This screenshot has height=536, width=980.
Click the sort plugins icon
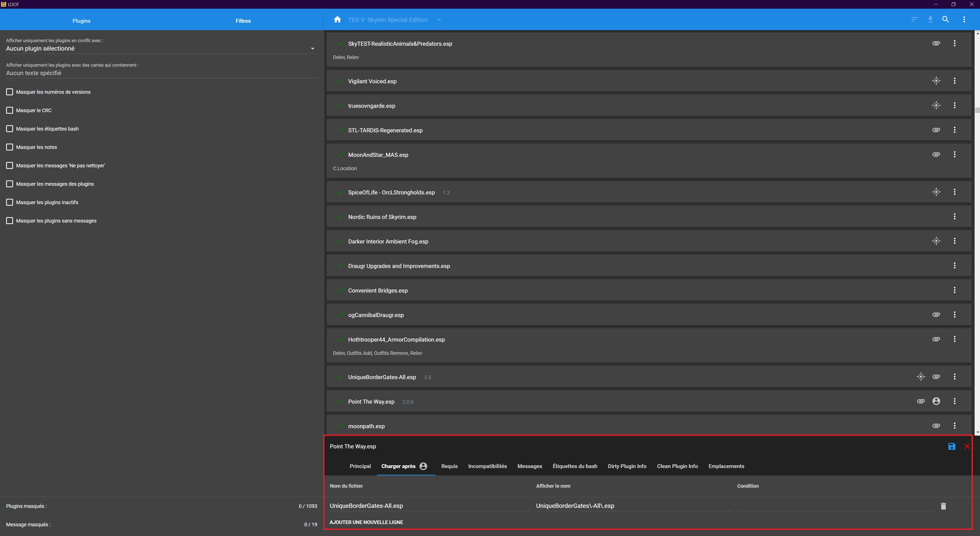pyautogui.click(x=915, y=19)
